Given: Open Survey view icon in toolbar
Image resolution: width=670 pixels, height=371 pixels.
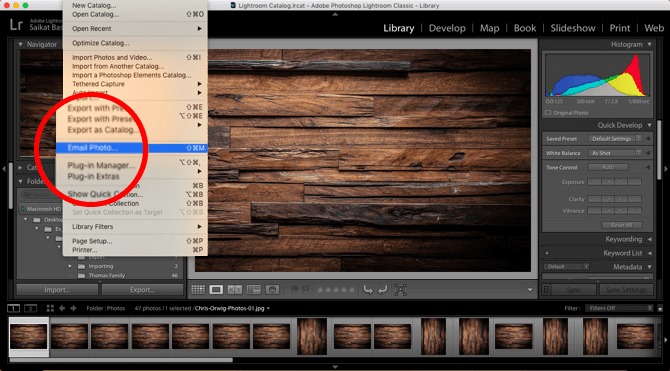Looking at the screenshot, I should (253, 290).
